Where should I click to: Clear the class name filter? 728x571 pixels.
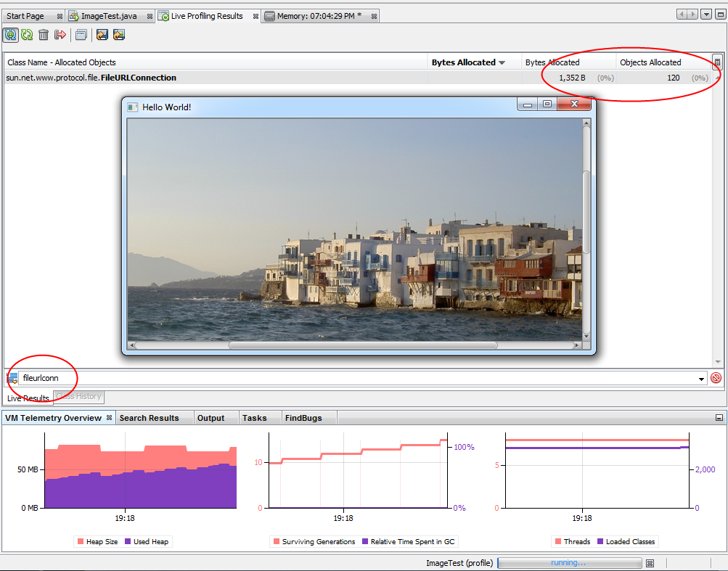point(716,378)
